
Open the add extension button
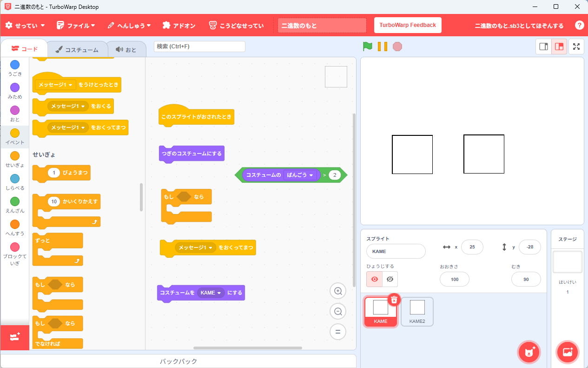pyautogui.click(x=15, y=337)
